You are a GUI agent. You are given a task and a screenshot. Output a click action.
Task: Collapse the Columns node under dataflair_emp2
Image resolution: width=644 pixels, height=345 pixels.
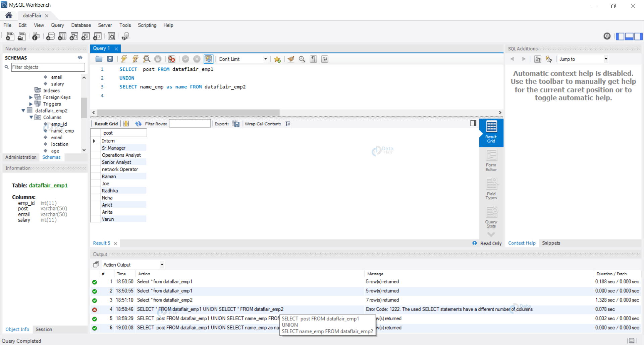[x=31, y=117]
